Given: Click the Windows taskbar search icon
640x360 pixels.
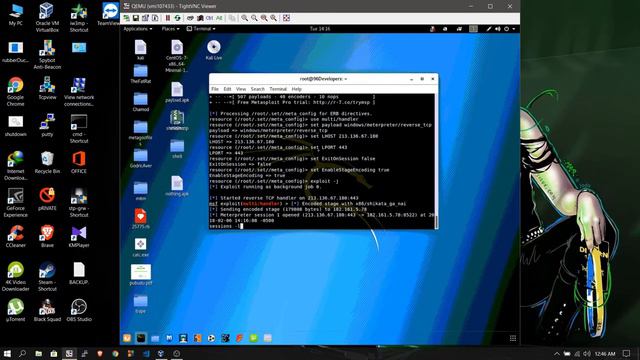Looking at the screenshot, I should tap(22, 353).
